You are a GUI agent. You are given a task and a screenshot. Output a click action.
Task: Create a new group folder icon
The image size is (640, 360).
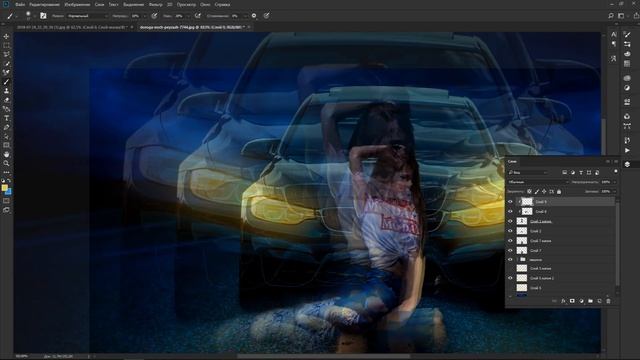click(x=590, y=301)
